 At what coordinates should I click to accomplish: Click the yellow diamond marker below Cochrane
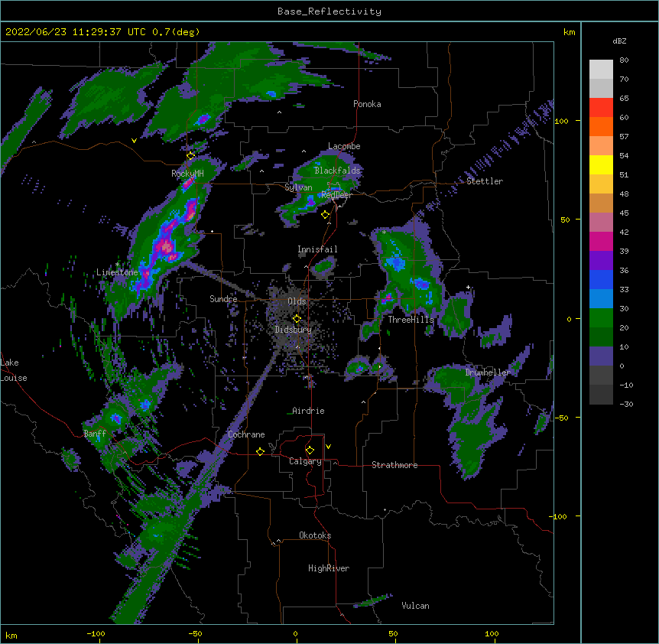point(260,451)
